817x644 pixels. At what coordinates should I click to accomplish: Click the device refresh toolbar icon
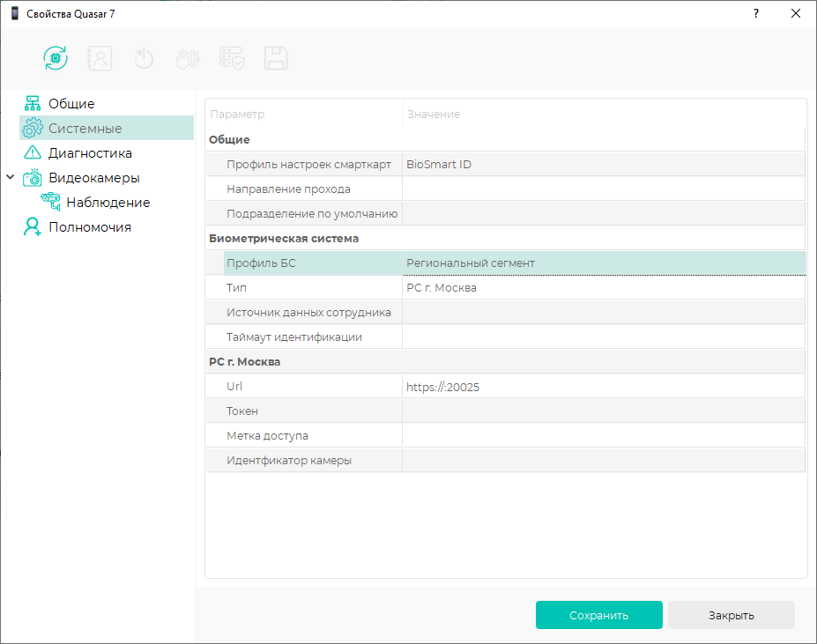click(x=56, y=58)
